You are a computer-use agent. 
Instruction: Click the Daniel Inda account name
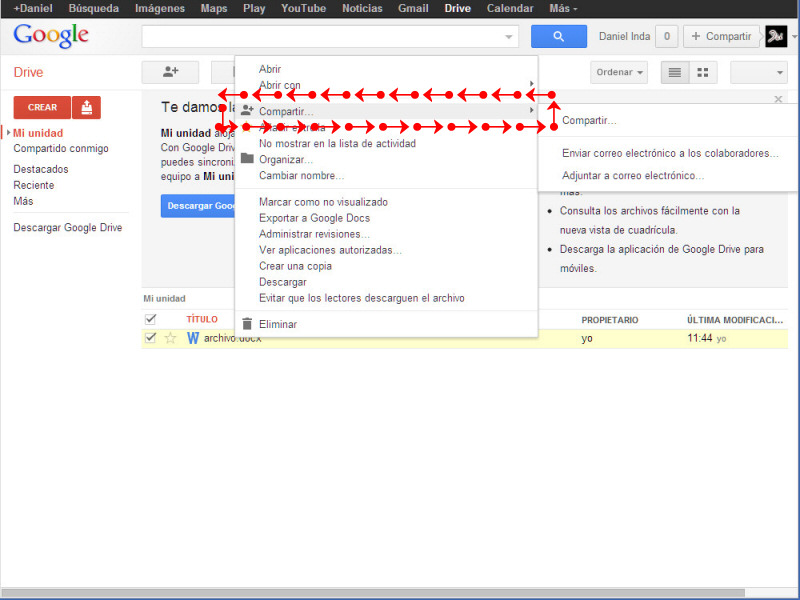point(624,37)
